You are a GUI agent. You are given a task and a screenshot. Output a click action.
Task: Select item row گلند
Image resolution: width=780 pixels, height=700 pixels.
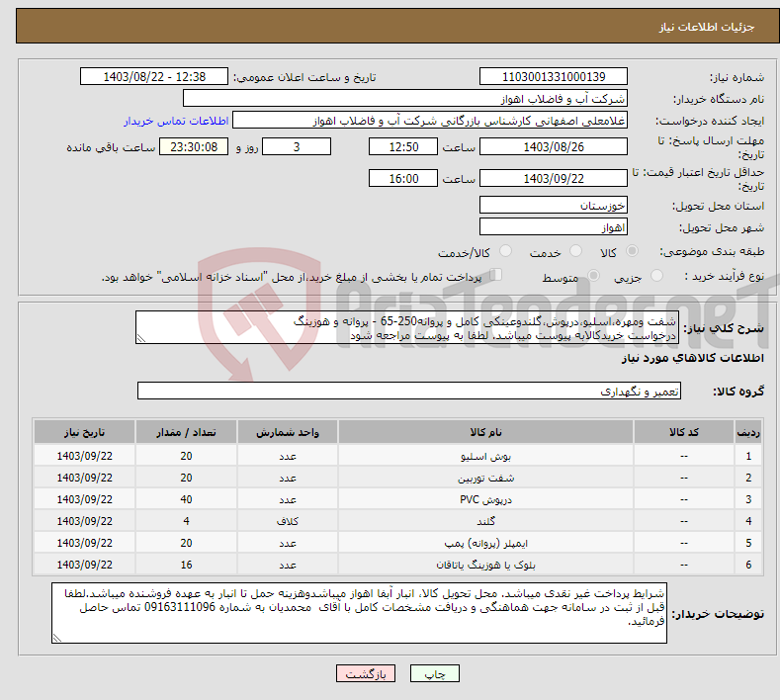pyautogui.click(x=398, y=521)
